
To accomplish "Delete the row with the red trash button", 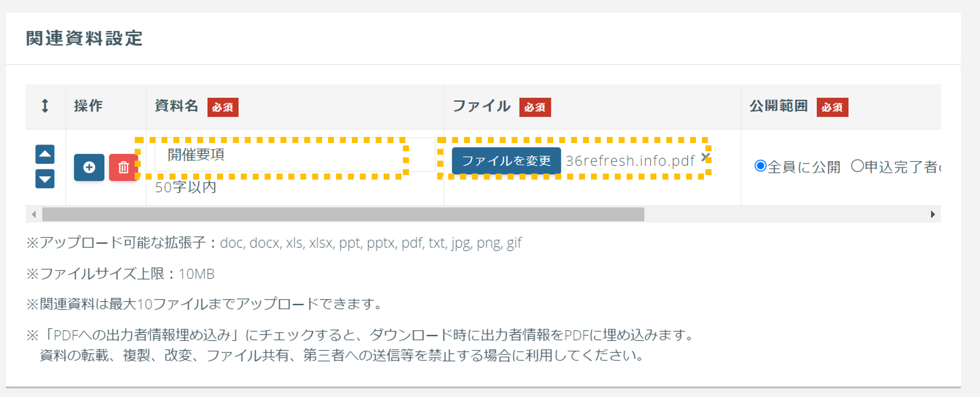I will [x=123, y=167].
